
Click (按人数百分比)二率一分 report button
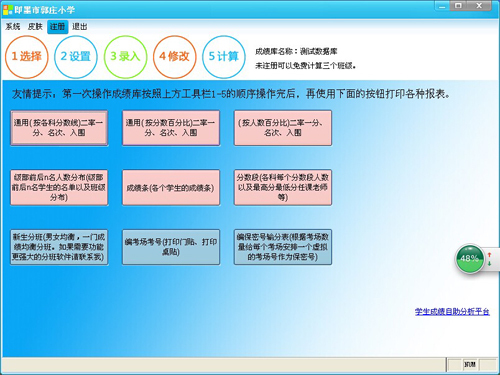coord(283,128)
